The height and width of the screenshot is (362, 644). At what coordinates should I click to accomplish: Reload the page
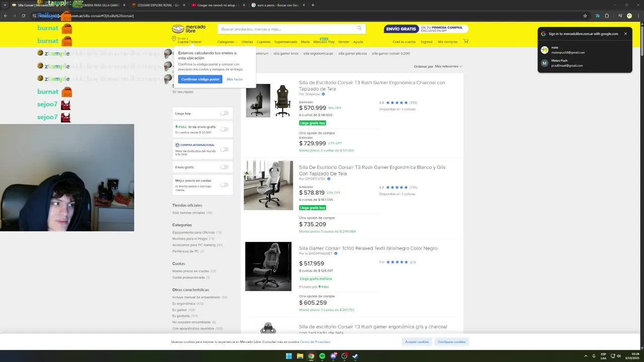point(23,16)
